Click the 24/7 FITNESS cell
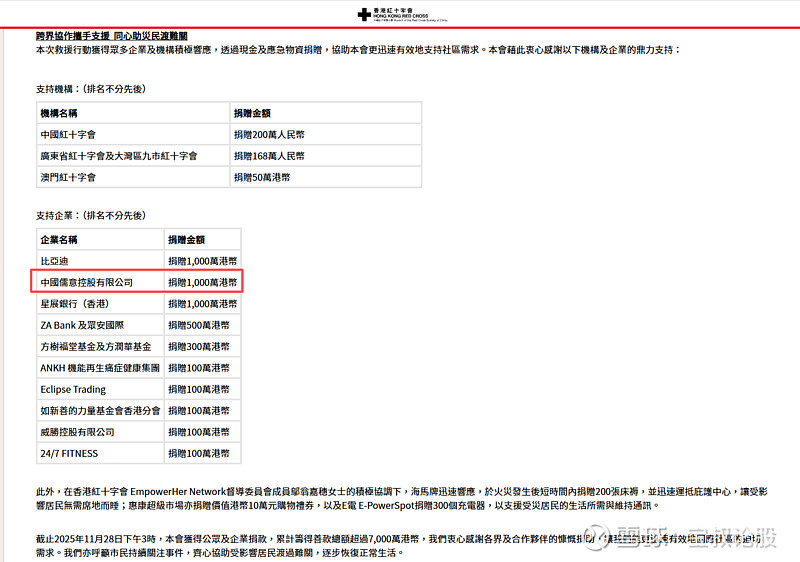 100,453
